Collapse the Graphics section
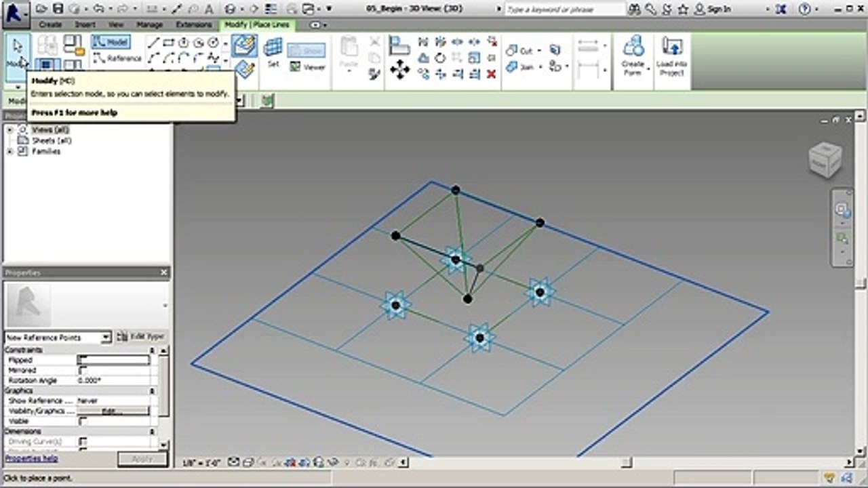Screen dimensions: 868x488 (x=152, y=390)
